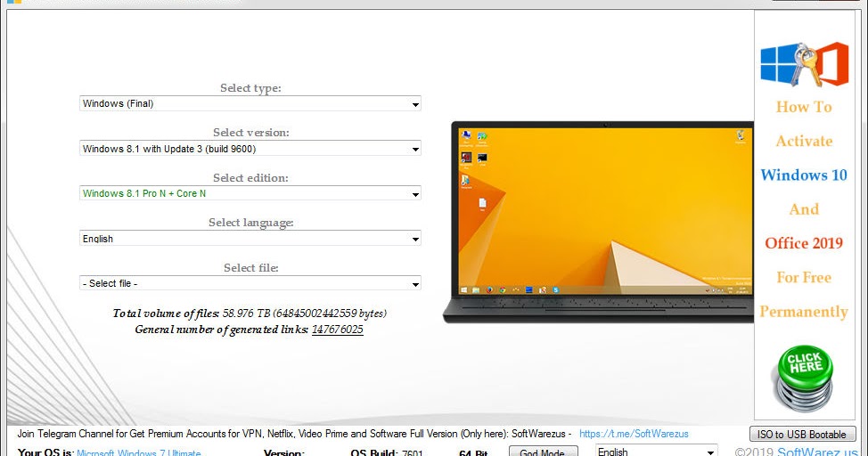Image resolution: width=868 pixels, height=456 pixels.
Task: Open the Select version dropdown
Action: click(250, 149)
